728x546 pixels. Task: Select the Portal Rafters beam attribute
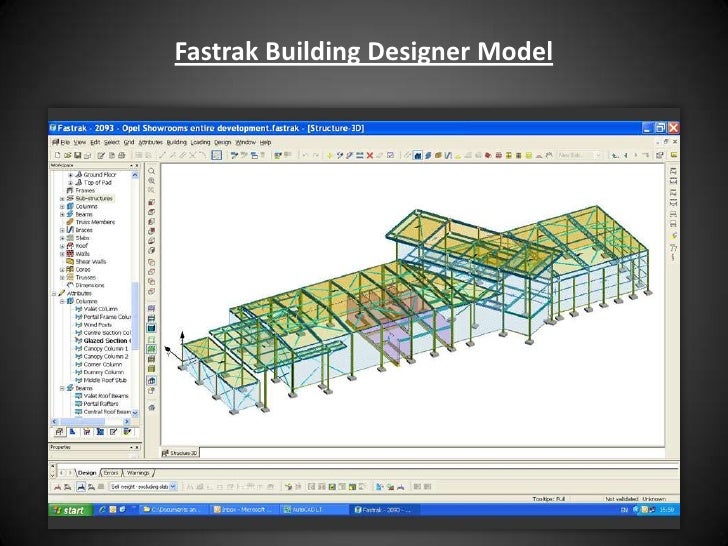click(x=101, y=404)
